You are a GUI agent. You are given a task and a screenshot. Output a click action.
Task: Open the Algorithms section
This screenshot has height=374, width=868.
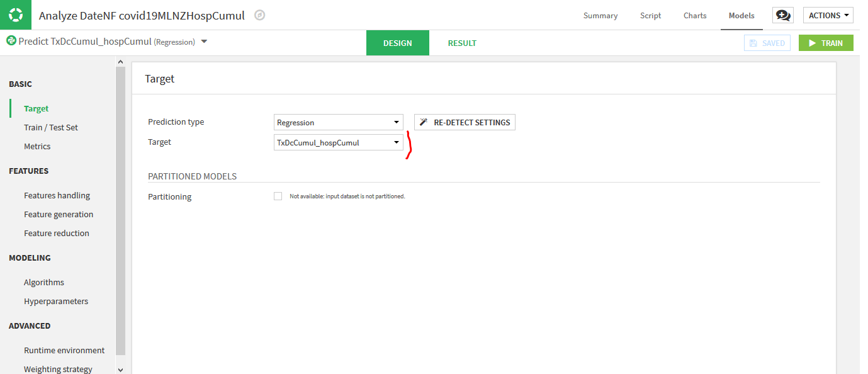[x=44, y=282]
